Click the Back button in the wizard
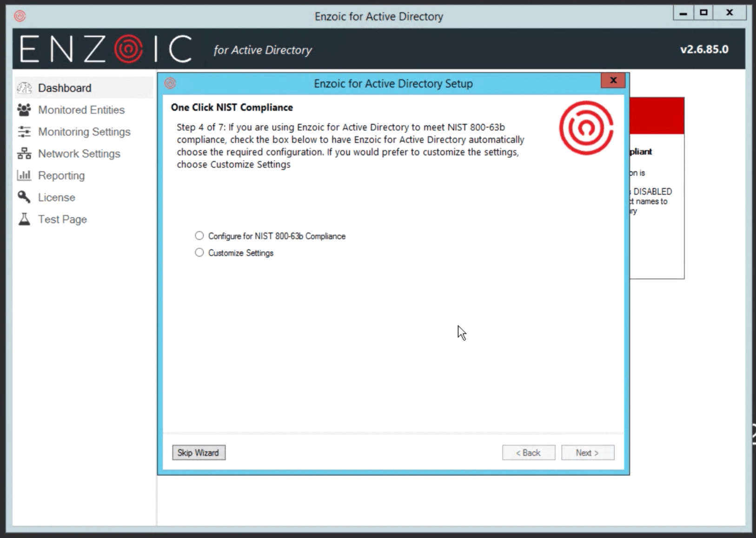 click(x=529, y=453)
